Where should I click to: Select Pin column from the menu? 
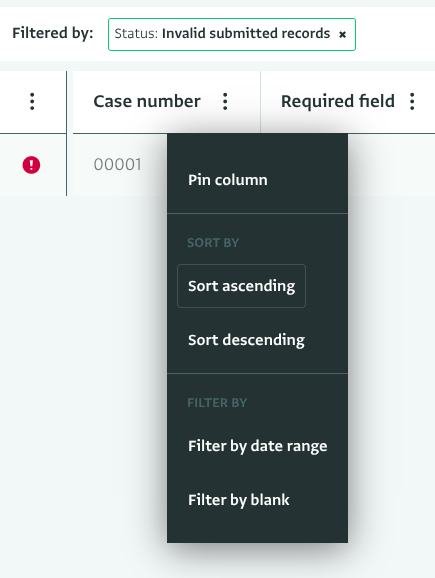coord(257,180)
